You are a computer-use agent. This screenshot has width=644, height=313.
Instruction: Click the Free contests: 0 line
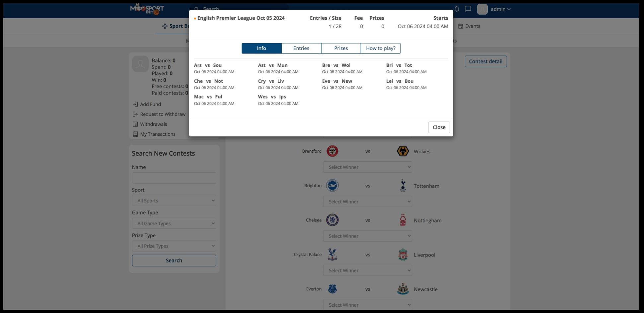(170, 86)
